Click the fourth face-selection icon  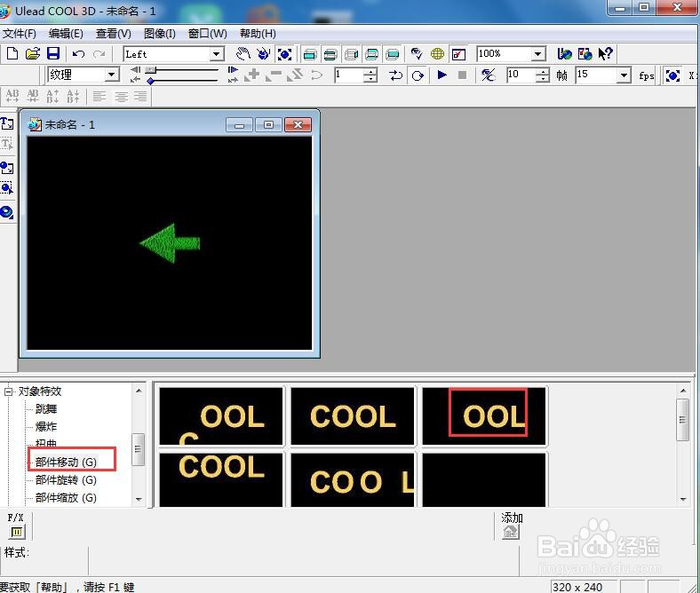[x=372, y=54]
